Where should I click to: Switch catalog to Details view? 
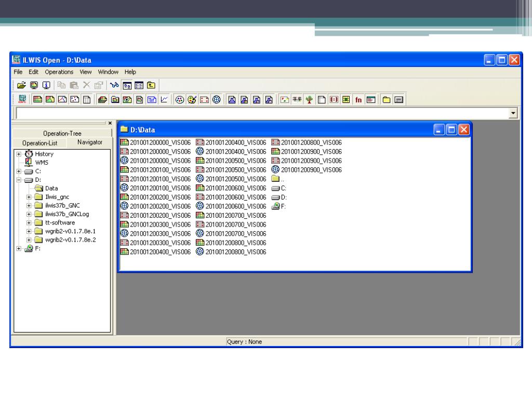[139, 85]
